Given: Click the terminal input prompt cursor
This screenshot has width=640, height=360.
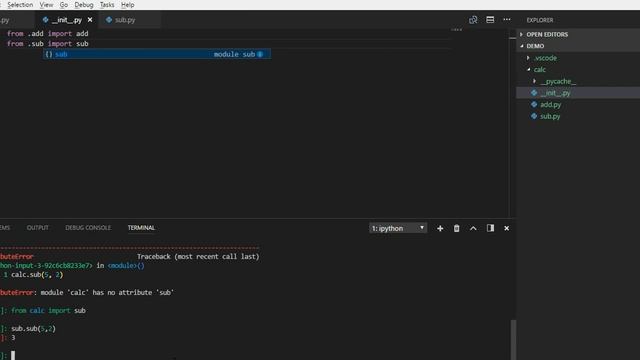Looking at the screenshot, I should (x=13, y=355).
